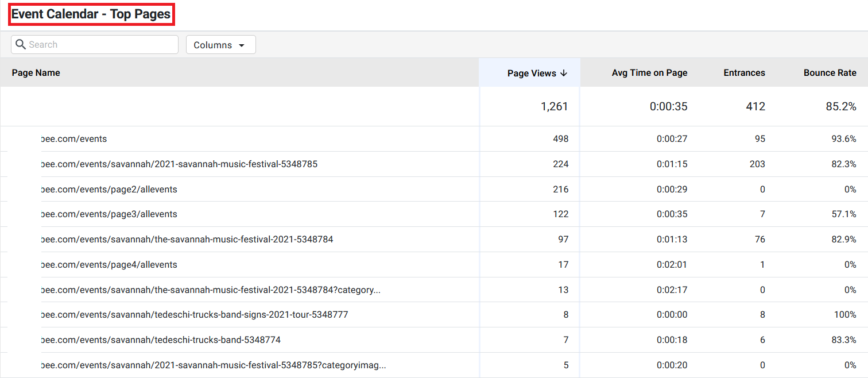Sort by Avg Time on Page header
This screenshot has width=868, height=378.
[650, 73]
